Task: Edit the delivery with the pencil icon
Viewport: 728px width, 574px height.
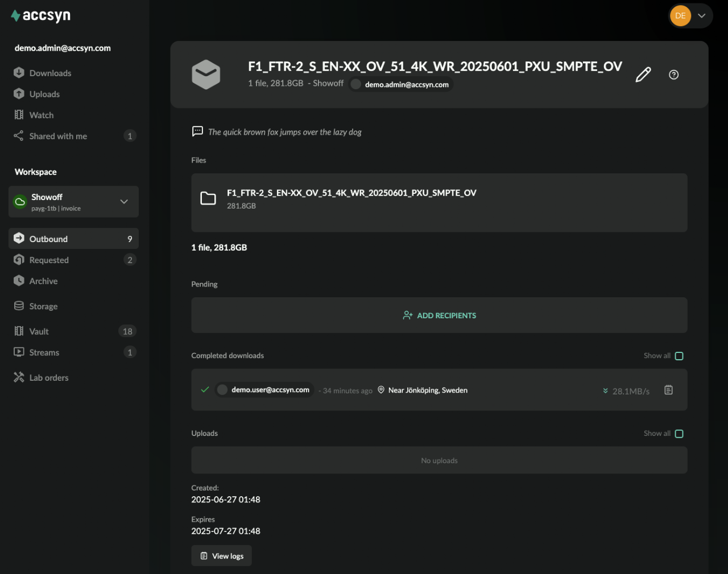Action: [643, 74]
